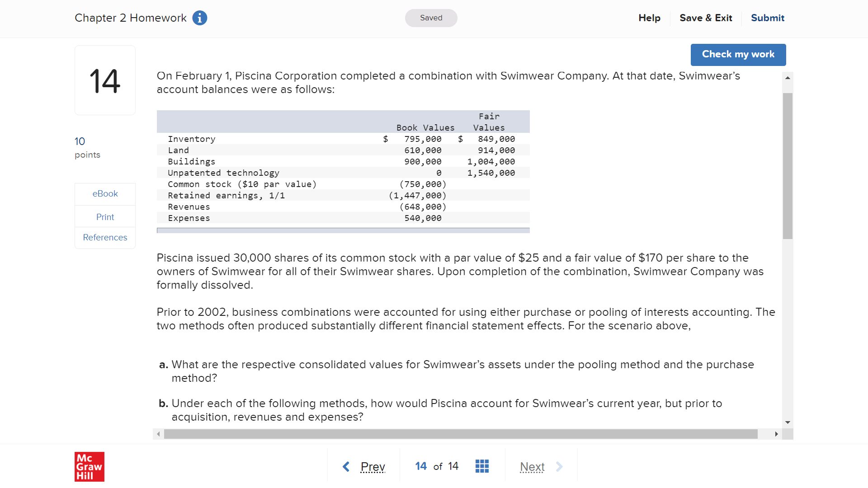Open the Help menu
868x488 pixels.
click(x=649, y=18)
